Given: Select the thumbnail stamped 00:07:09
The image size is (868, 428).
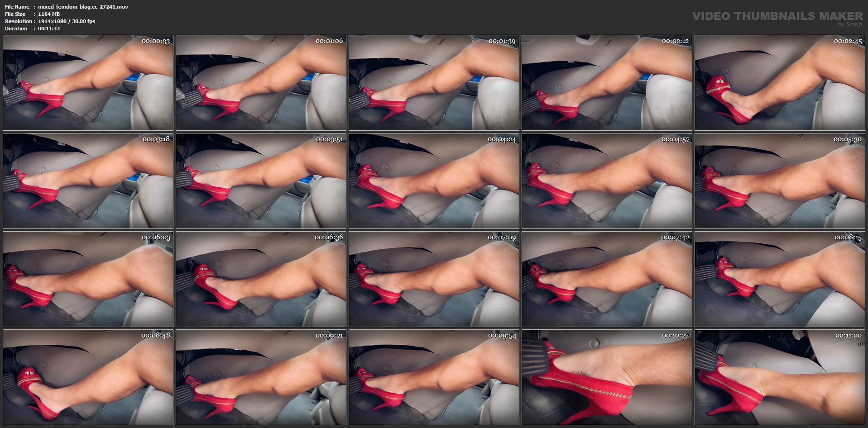Looking at the screenshot, I should pos(434,279).
